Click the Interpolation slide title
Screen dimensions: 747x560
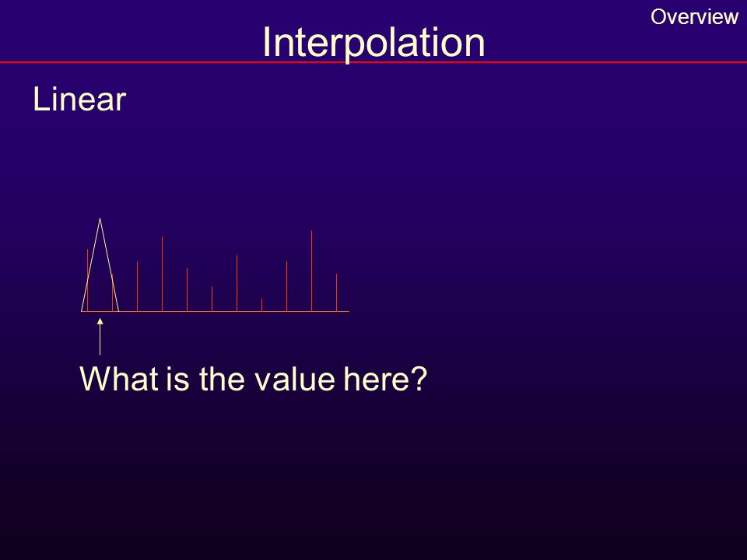tap(373, 44)
